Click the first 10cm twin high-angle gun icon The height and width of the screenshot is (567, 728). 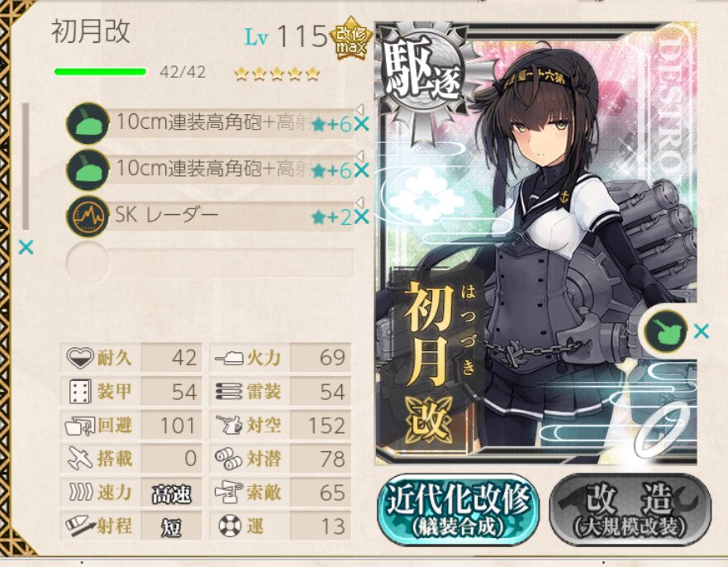tap(88, 123)
